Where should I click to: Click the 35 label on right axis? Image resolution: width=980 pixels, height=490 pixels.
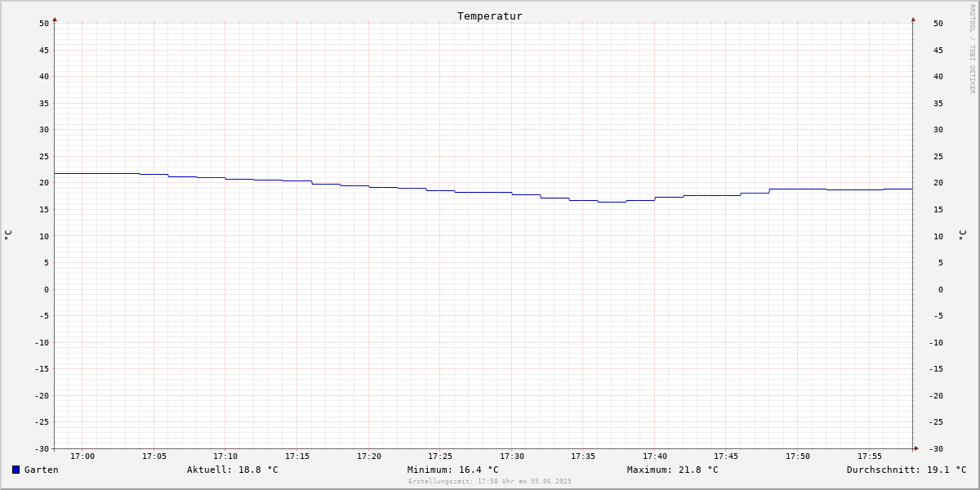point(938,103)
